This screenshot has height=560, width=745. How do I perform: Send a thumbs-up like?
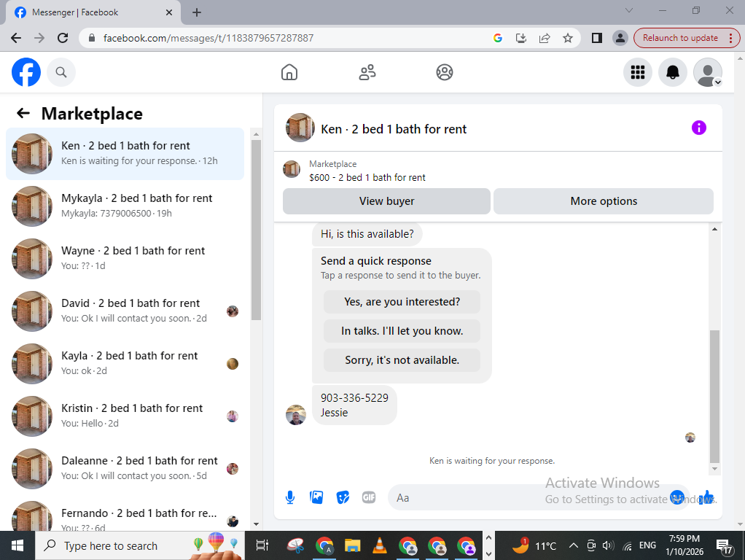click(706, 497)
